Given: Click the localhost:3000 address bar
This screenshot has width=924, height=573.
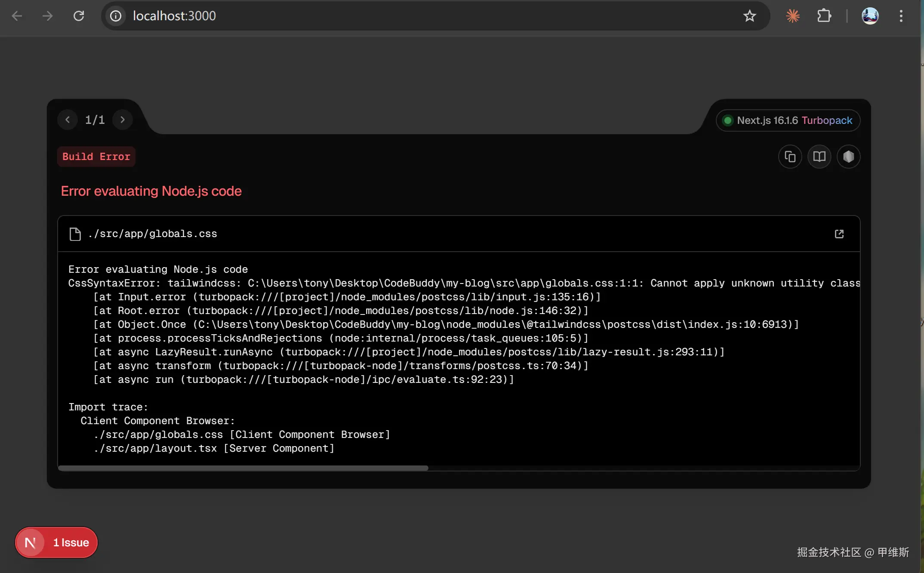Looking at the screenshot, I should pos(387,16).
